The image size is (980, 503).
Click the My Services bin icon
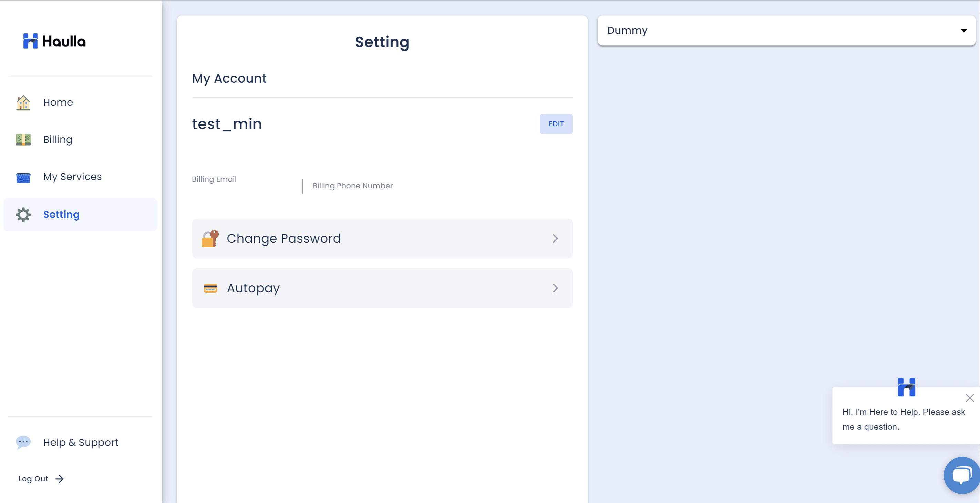tap(23, 177)
